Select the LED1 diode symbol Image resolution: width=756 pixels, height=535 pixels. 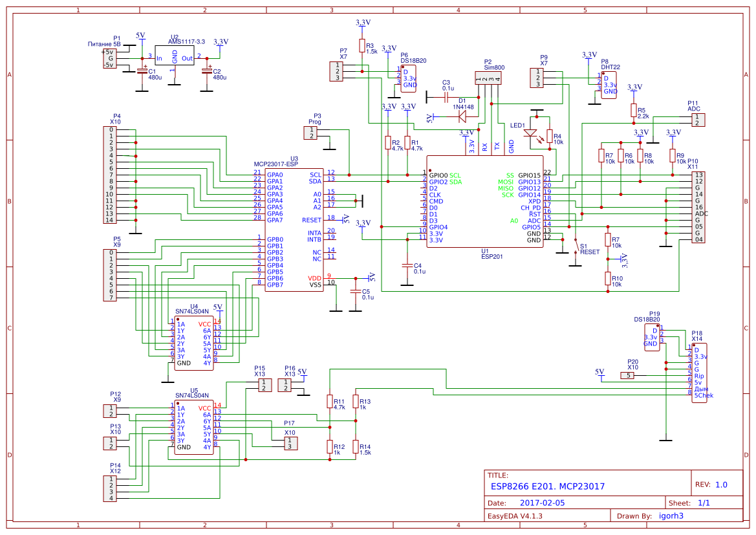pos(532,134)
